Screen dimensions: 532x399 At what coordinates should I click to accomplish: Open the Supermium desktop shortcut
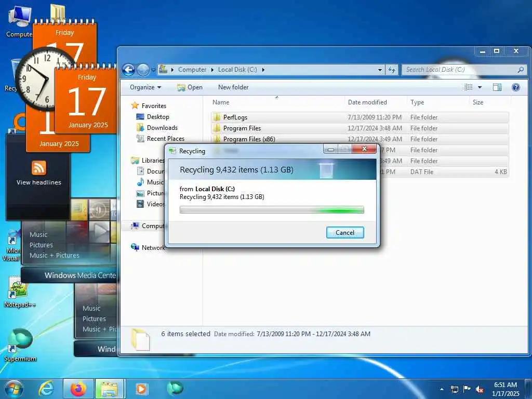[x=20, y=345]
